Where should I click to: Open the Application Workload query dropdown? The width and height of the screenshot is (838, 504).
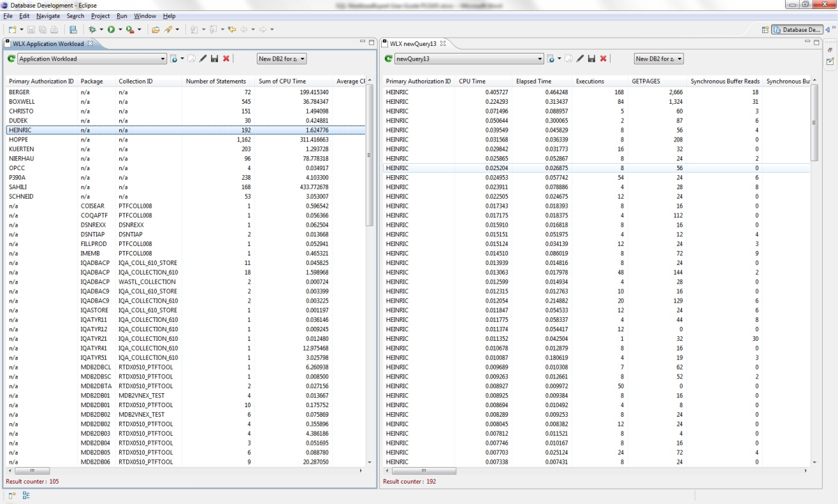[x=163, y=59]
